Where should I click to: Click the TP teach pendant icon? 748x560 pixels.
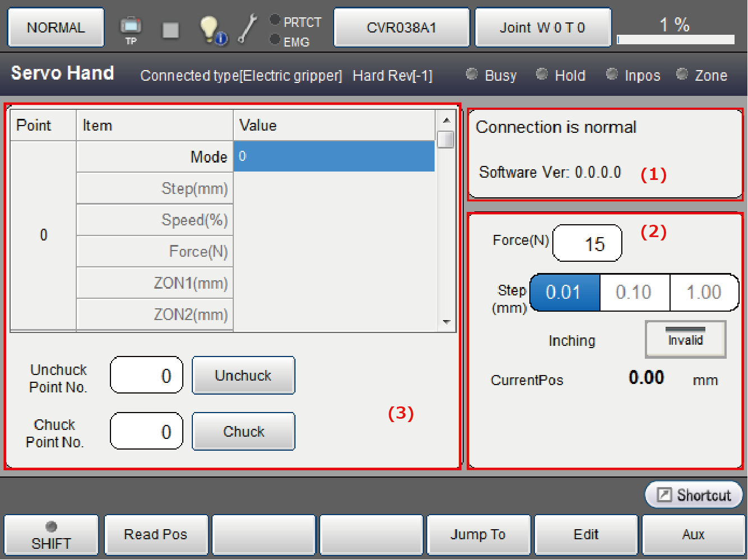(x=131, y=28)
